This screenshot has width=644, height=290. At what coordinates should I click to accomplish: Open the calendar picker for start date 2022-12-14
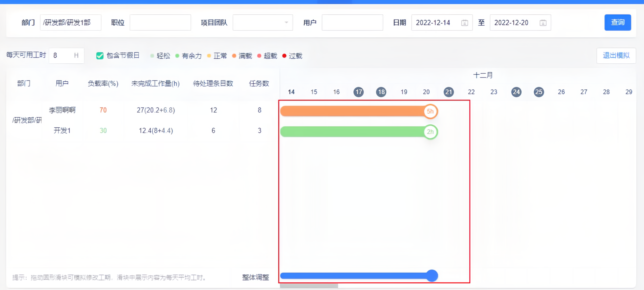[x=465, y=23]
